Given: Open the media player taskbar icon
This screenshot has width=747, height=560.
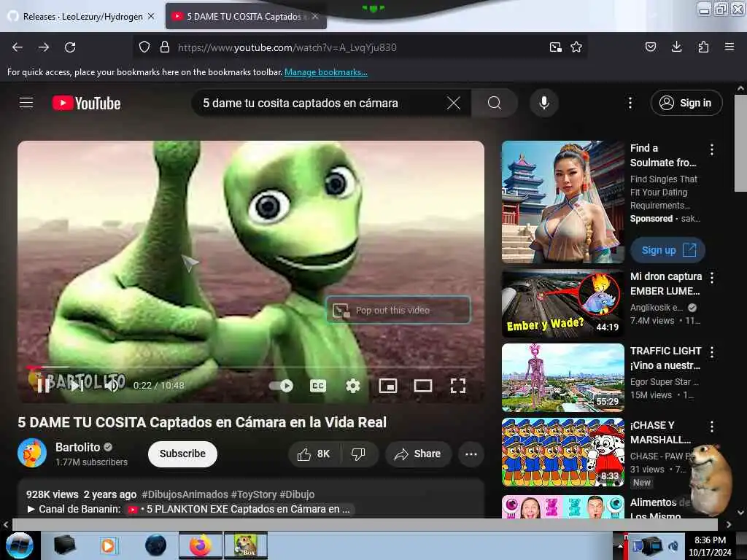Looking at the screenshot, I should [109, 545].
